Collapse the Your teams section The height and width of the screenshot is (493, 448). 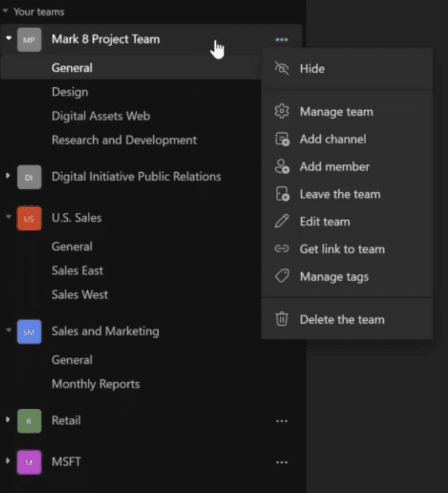click(x=5, y=11)
